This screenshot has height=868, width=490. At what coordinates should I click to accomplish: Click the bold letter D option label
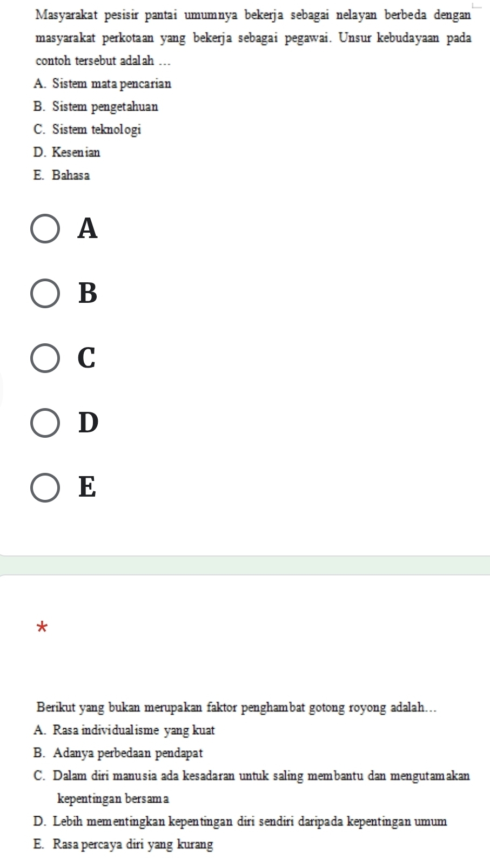point(88,423)
